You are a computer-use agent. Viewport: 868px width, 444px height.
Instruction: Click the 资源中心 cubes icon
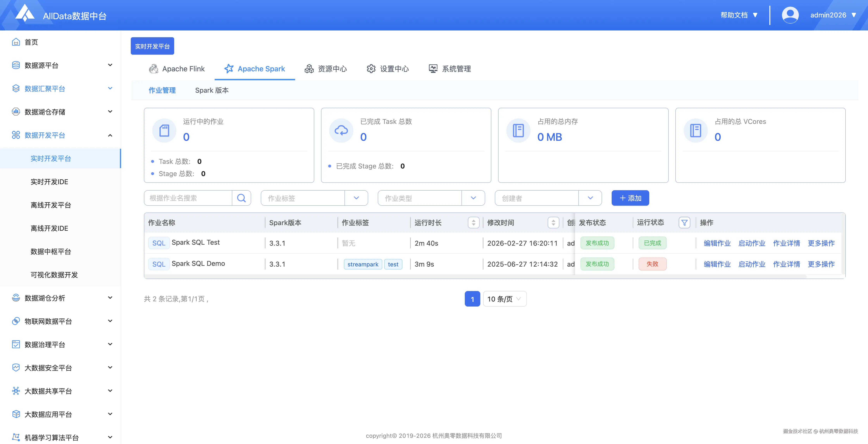[309, 69]
